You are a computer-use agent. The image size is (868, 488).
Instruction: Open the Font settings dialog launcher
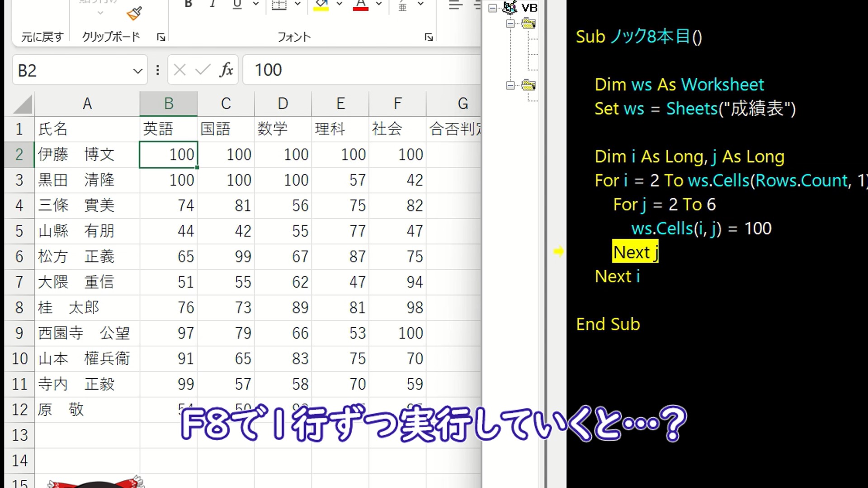tap(429, 38)
